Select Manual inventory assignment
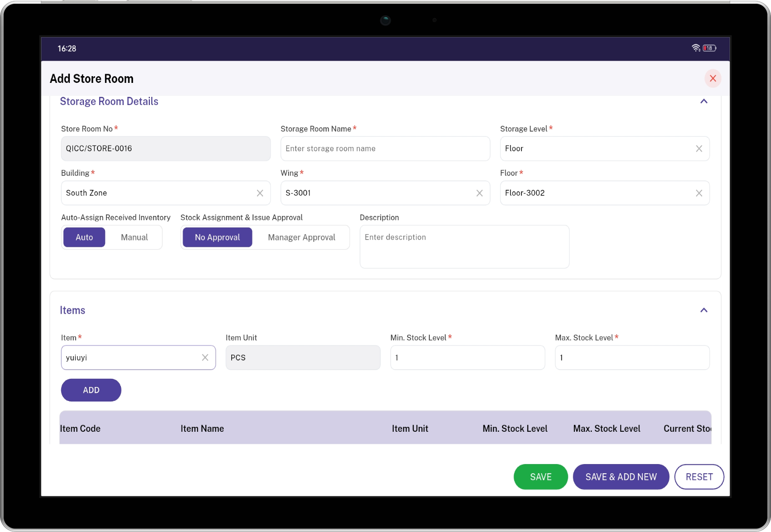The width and height of the screenshot is (771, 532). pos(134,238)
